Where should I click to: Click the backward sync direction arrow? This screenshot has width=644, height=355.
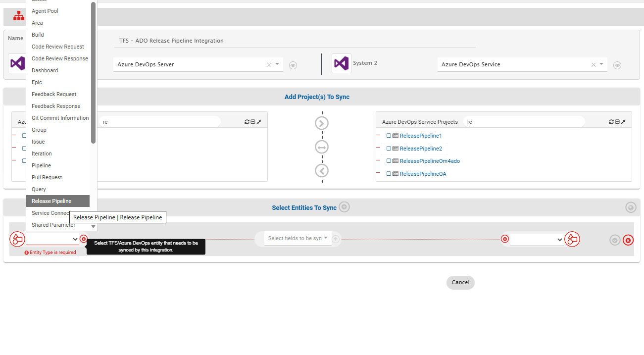click(x=322, y=171)
